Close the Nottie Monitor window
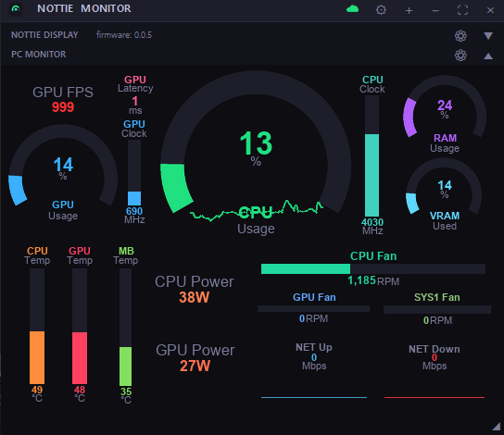Image resolution: width=504 pixels, height=435 pixels. pos(490,10)
